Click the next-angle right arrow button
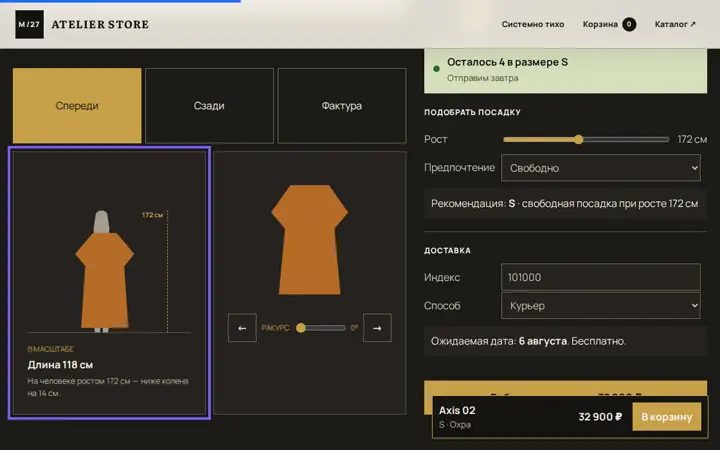Image resolution: width=720 pixels, height=450 pixels. [x=377, y=328]
